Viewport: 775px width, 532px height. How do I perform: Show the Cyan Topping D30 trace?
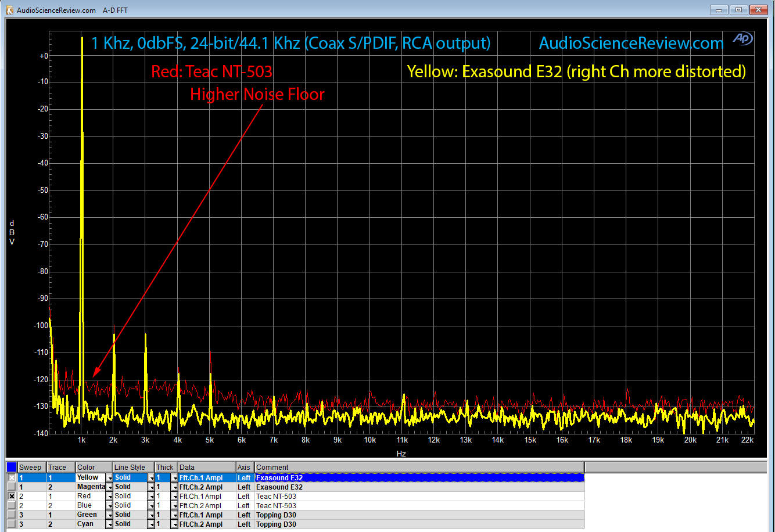point(12,524)
